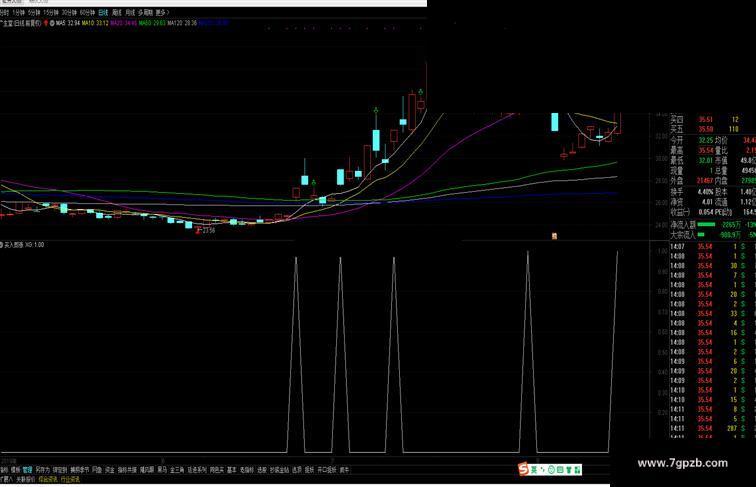Click the small orange info marker under the right chart
Viewport: 756px width, 487px height.
(x=554, y=236)
